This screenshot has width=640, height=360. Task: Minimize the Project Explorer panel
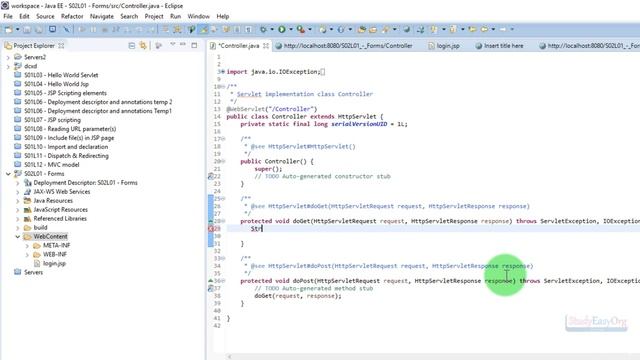coord(183,44)
